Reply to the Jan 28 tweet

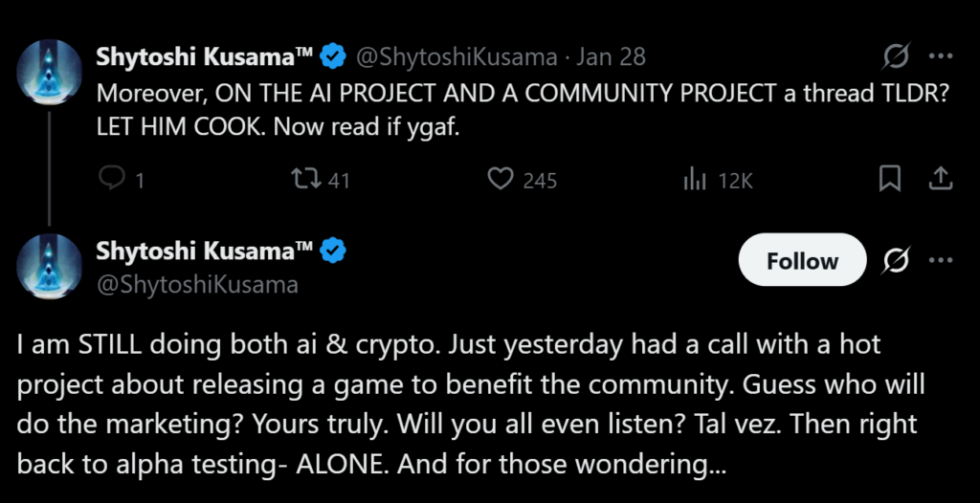[x=113, y=179]
